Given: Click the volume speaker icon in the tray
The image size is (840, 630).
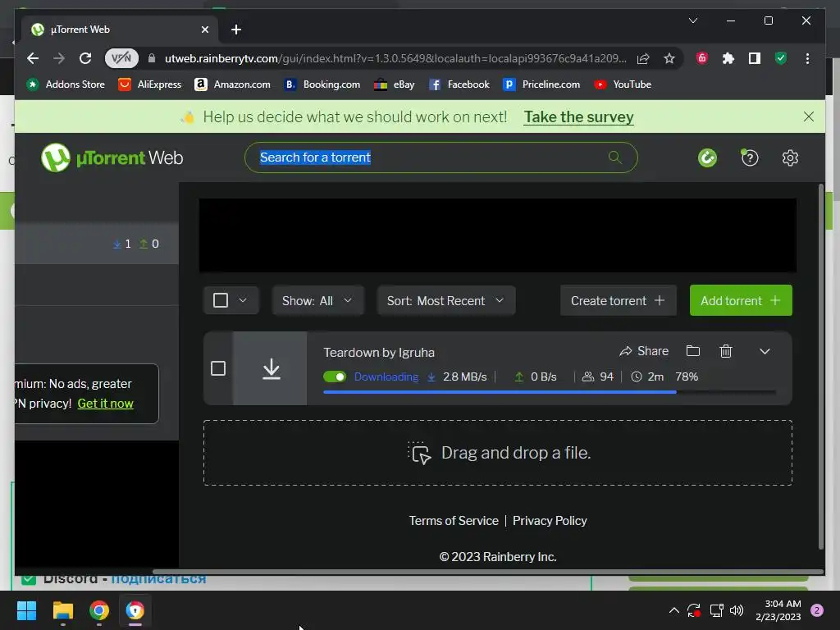Looking at the screenshot, I should click(x=737, y=610).
